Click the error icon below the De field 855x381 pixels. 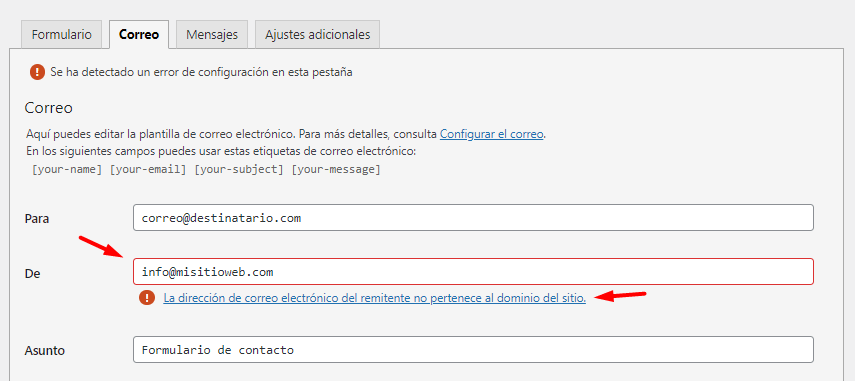tap(147, 298)
